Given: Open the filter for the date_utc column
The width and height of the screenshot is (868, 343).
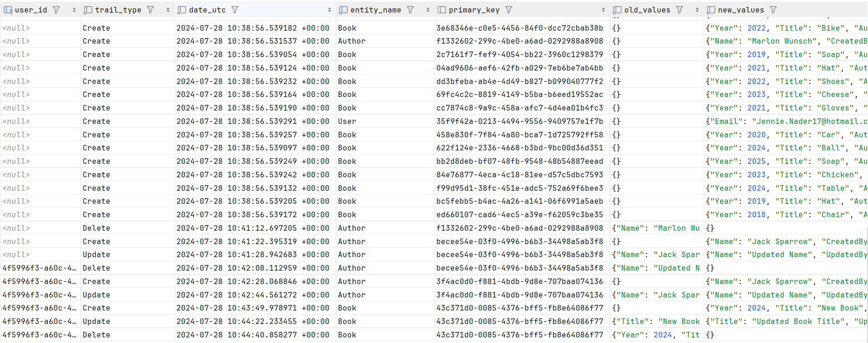Looking at the screenshot, I should click(235, 10).
